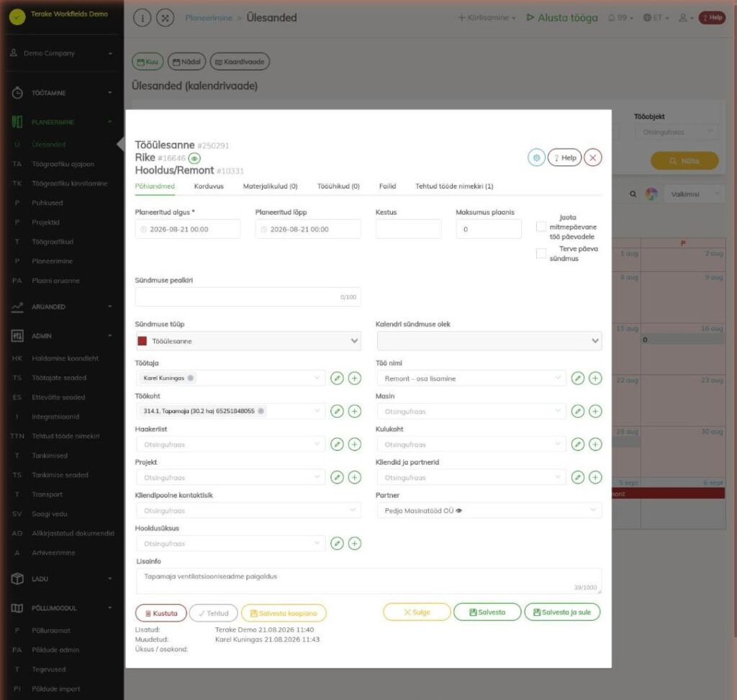Viewport: 737px width, 700px height.
Task: Click the Salvesta koopiana button
Action: coord(284,613)
